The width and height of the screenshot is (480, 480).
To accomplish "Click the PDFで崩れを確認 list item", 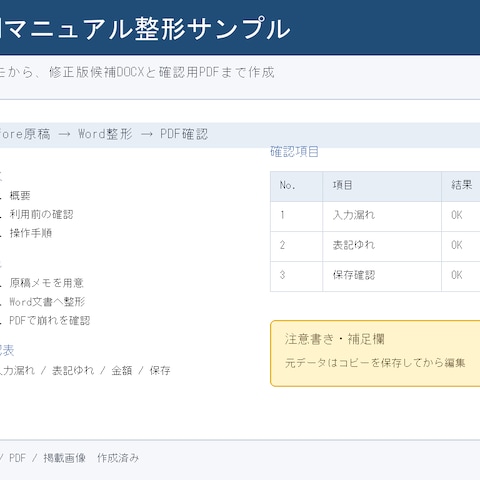I will click(50, 321).
